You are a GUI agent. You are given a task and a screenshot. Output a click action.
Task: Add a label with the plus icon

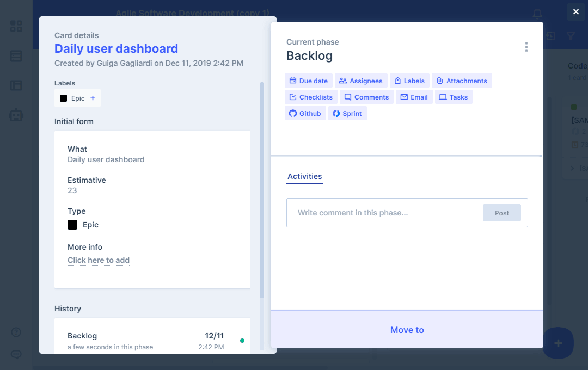pyautogui.click(x=93, y=98)
